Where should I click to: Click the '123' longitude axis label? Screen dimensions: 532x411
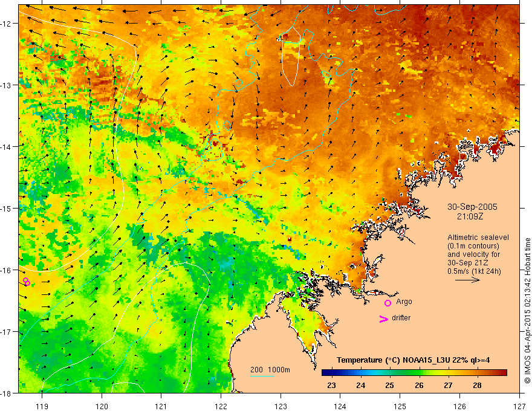pyautogui.click(x=281, y=406)
